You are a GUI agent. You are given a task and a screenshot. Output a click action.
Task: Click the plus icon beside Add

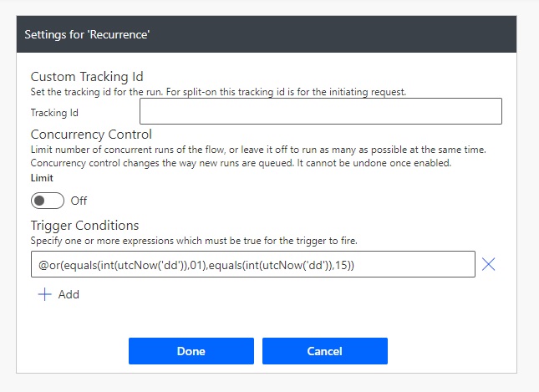click(44, 294)
